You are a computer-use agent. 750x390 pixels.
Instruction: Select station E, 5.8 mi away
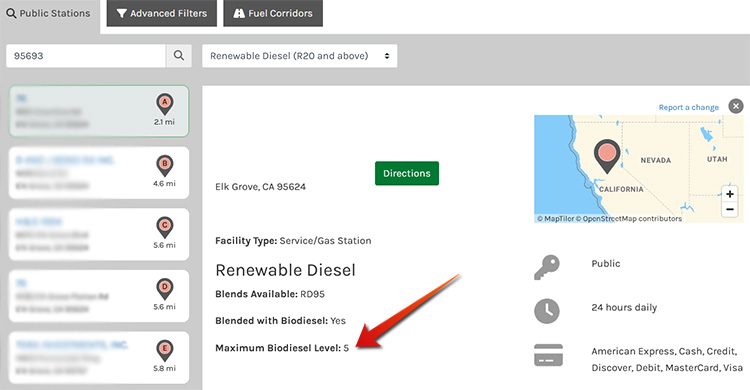[99, 357]
